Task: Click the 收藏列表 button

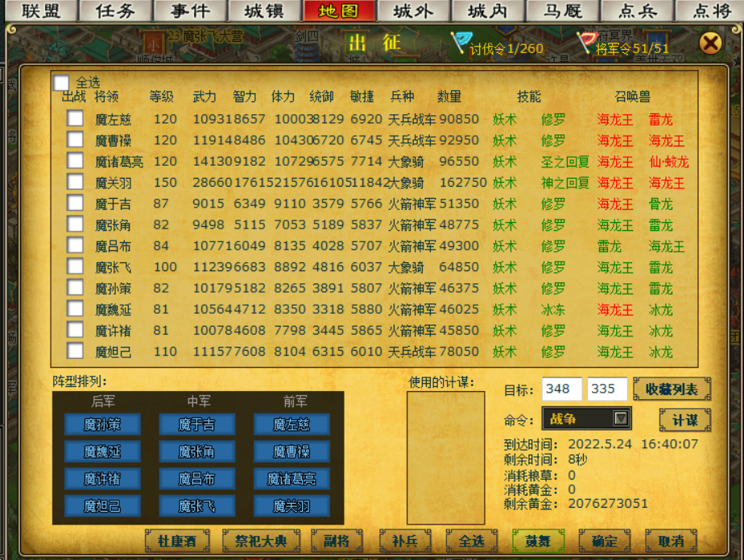Action: 672,389
